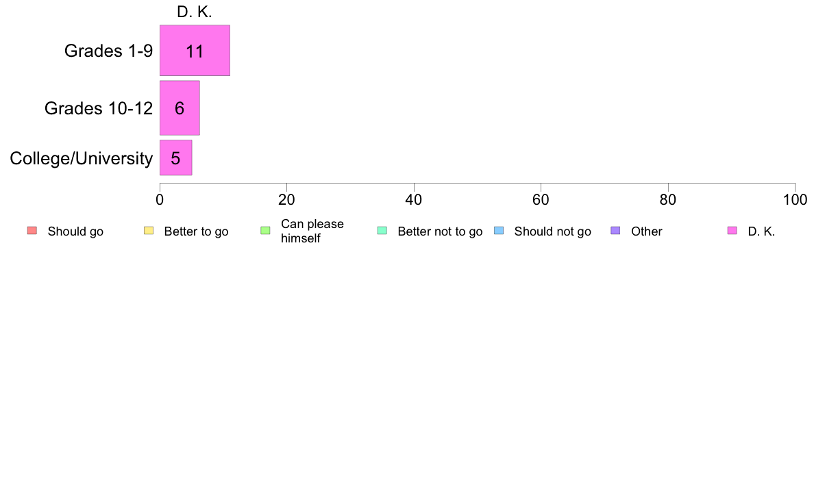Click the 100 tick label on axis

tap(795, 200)
